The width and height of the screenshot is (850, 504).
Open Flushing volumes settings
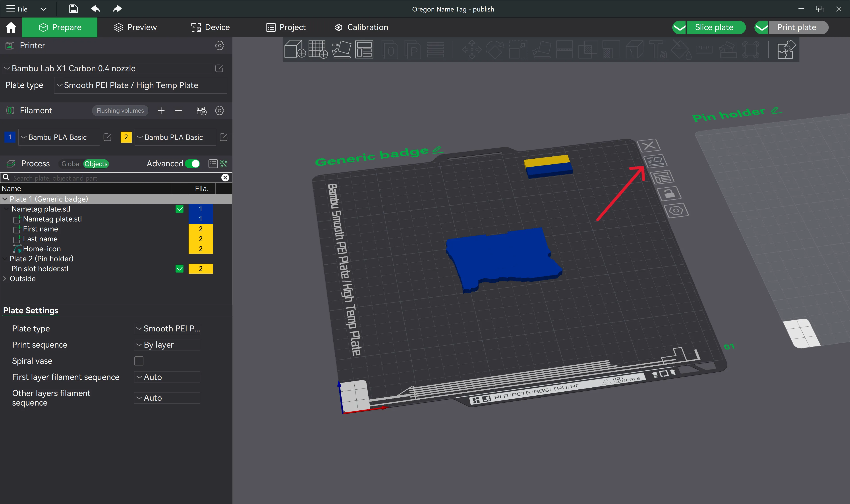[x=120, y=111]
